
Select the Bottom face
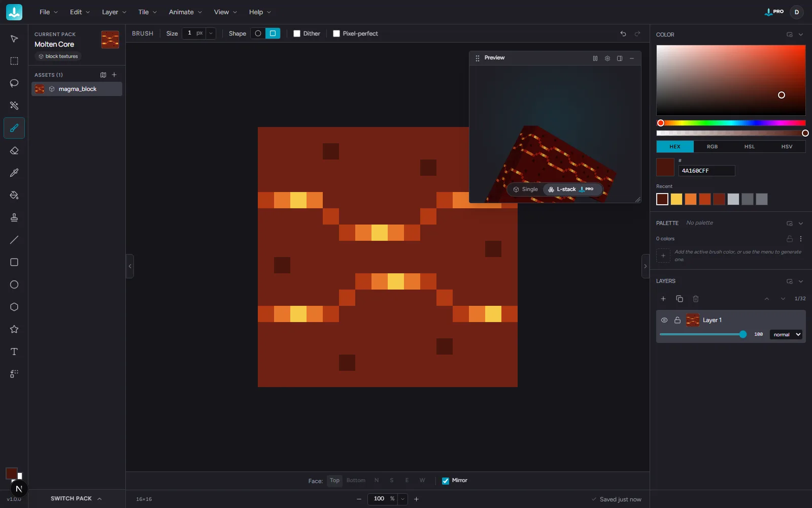[356, 481]
